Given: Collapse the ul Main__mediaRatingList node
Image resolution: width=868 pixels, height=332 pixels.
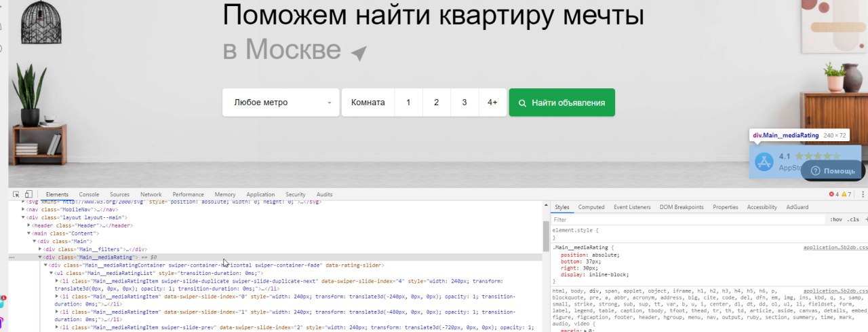Looking at the screenshot, I should coord(51,274).
